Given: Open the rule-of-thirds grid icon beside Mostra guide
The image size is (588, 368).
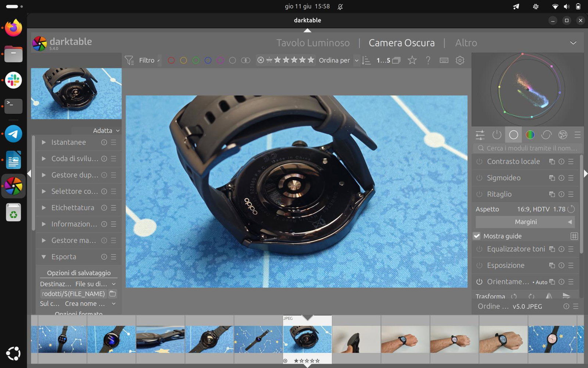Looking at the screenshot, I should (x=574, y=236).
